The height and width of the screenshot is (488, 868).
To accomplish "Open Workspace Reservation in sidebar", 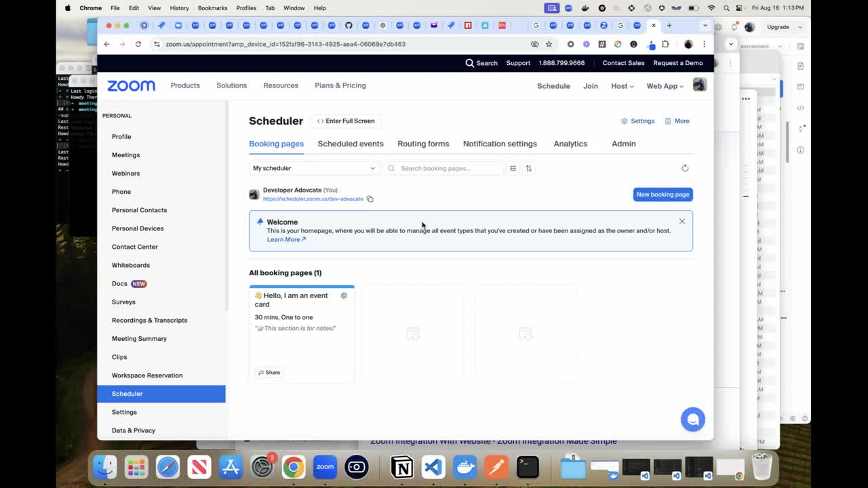I will click(147, 375).
